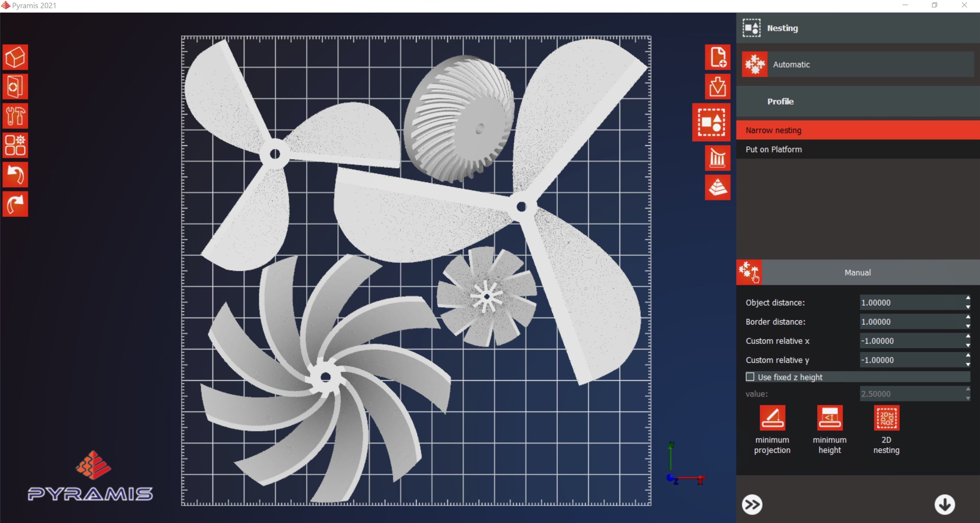Decrease Border distance value
Image resolution: width=980 pixels, height=523 pixels.
pos(968,326)
